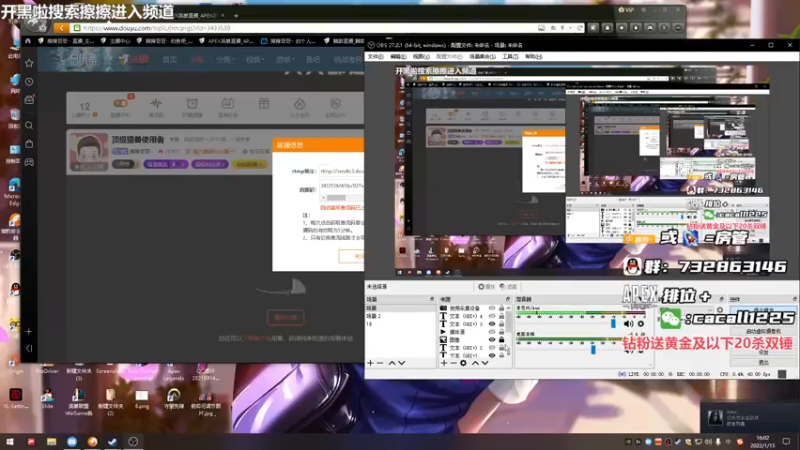Pop out the OBS sources dock panel
Screen dimensions: 800x450
point(508,299)
